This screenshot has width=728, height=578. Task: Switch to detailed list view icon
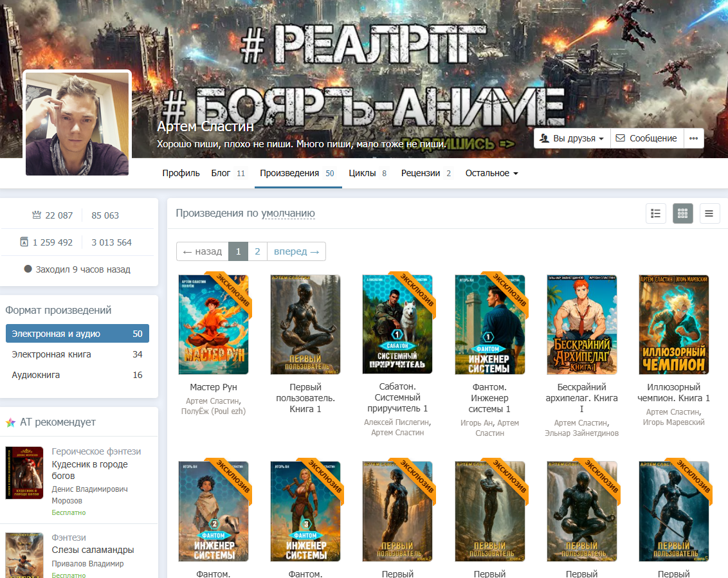click(x=655, y=213)
